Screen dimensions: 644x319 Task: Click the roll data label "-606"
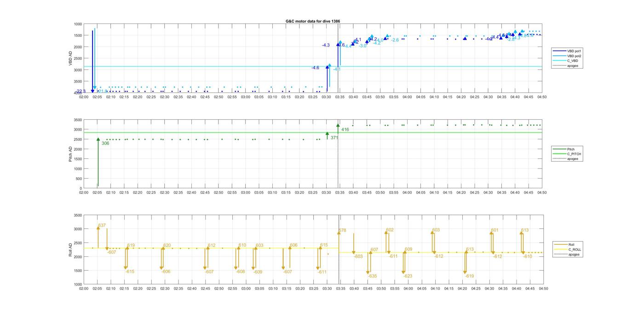(x=166, y=272)
